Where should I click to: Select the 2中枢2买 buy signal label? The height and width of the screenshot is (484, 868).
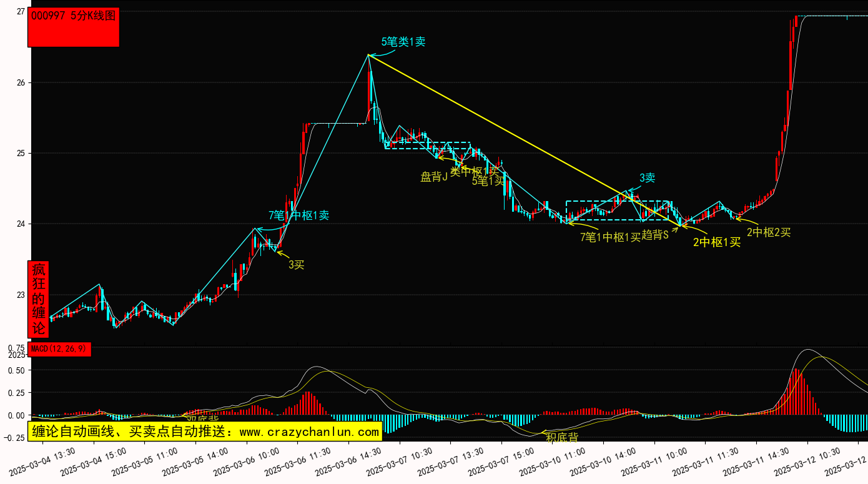pyautogui.click(x=768, y=232)
